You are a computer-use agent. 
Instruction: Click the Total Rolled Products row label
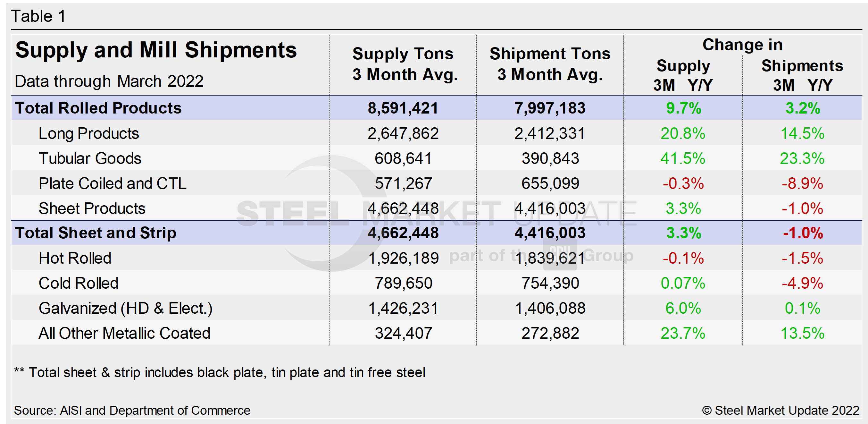(98, 108)
